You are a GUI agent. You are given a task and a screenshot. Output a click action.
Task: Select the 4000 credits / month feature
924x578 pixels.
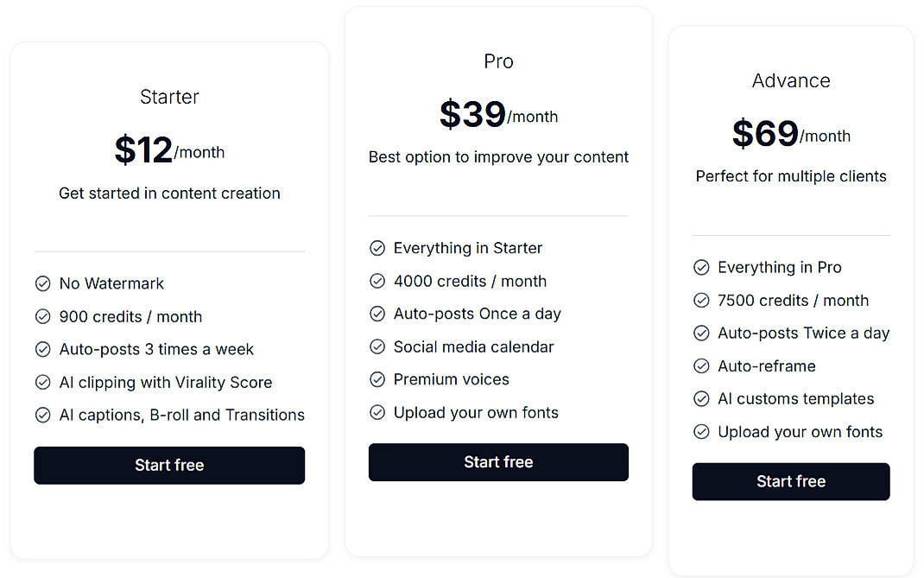[470, 281]
